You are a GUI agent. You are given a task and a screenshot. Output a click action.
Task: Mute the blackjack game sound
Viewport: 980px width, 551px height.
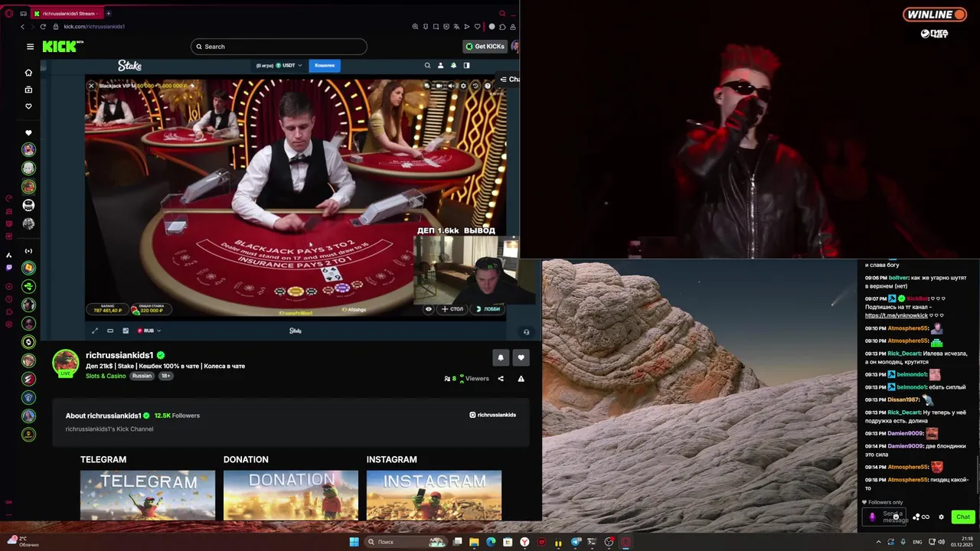pos(451,86)
